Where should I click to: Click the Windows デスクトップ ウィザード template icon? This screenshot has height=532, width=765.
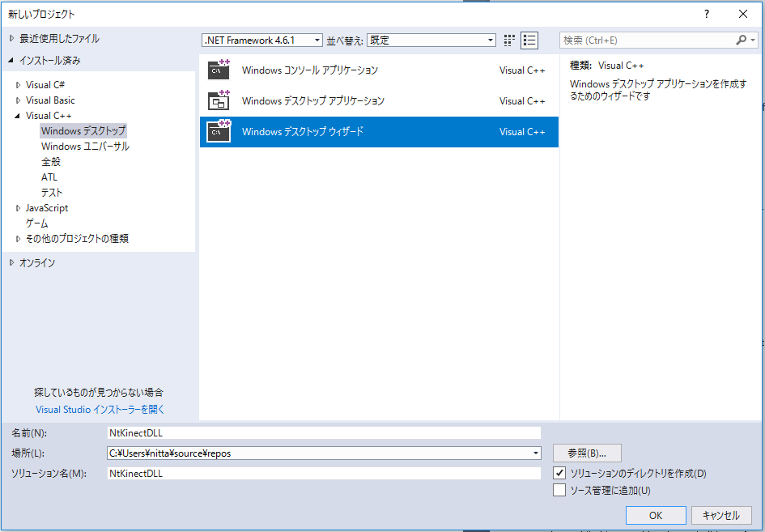(219, 132)
